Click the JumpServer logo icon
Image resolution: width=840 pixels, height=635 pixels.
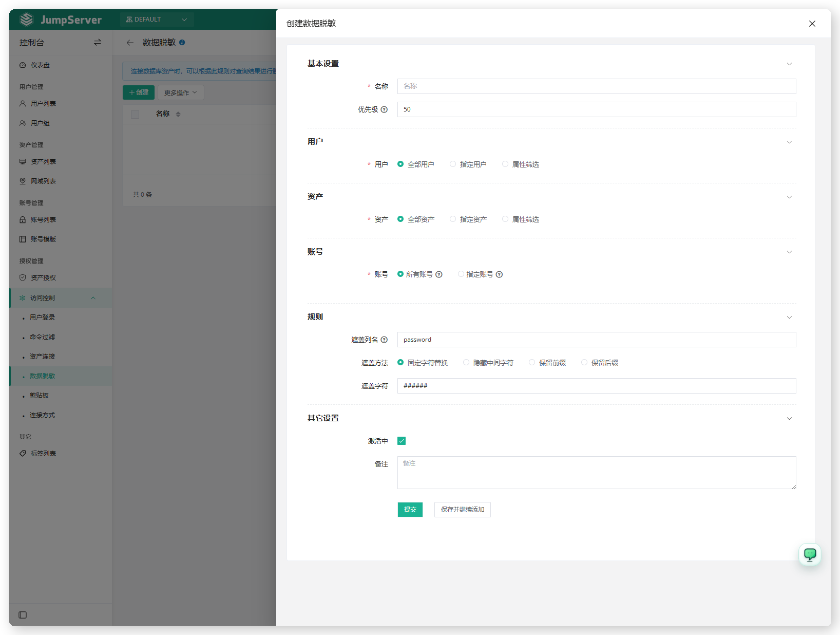point(26,20)
